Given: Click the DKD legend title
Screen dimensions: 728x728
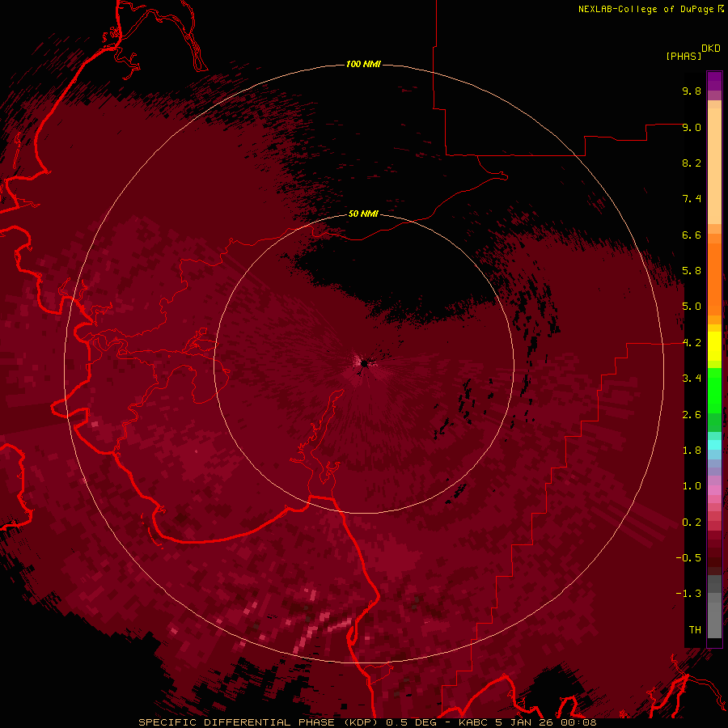Looking at the screenshot, I should click(x=710, y=49).
